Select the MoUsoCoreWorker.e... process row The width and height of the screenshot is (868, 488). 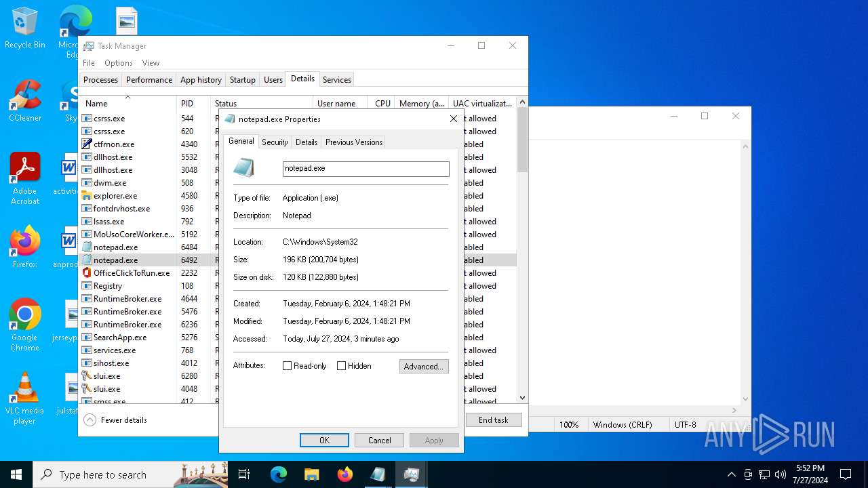298,235
